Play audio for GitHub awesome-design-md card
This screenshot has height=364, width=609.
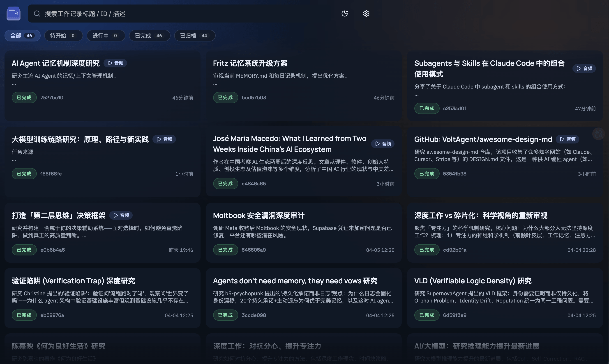[x=567, y=139]
